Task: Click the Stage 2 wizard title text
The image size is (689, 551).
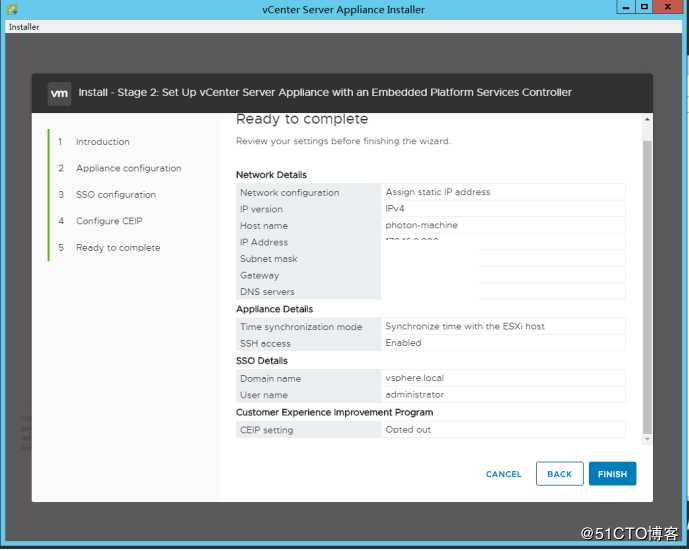Action: point(325,92)
